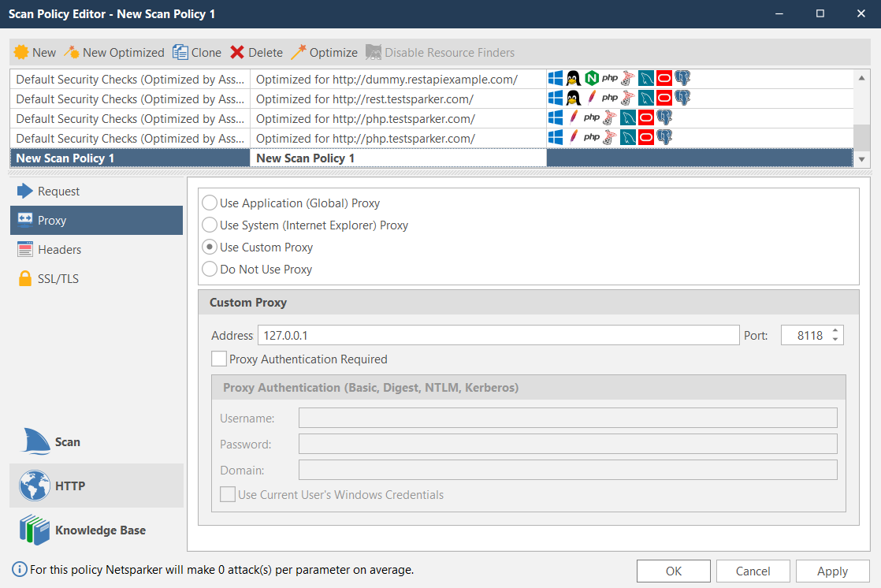881x588 pixels.
Task: Click inside the proxy Address field
Action: (x=496, y=335)
